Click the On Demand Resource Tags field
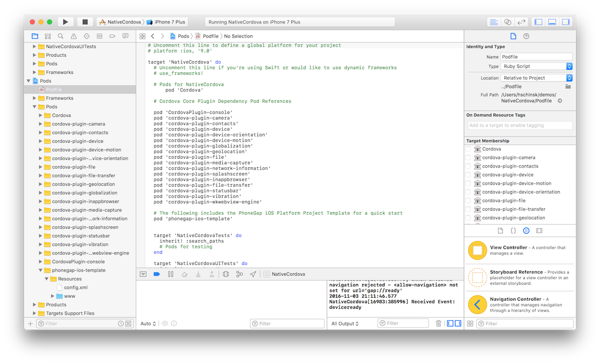The width and height of the screenshot is (600, 364). (x=520, y=125)
